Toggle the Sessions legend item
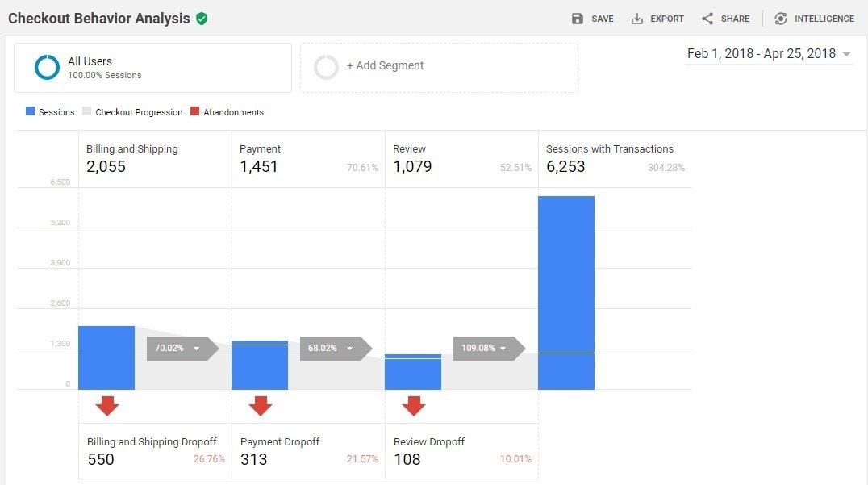This screenshot has height=485, width=868. click(x=50, y=112)
